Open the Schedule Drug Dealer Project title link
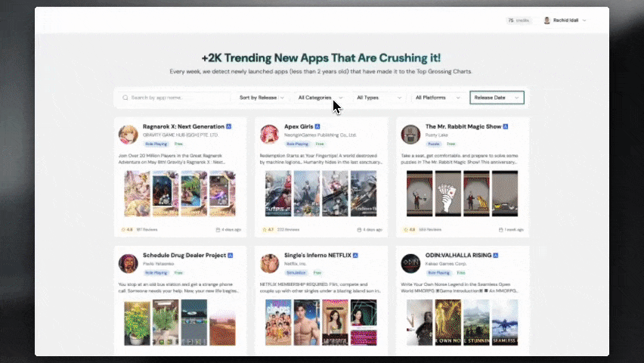The height and width of the screenshot is (363, 644). (x=184, y=256)
